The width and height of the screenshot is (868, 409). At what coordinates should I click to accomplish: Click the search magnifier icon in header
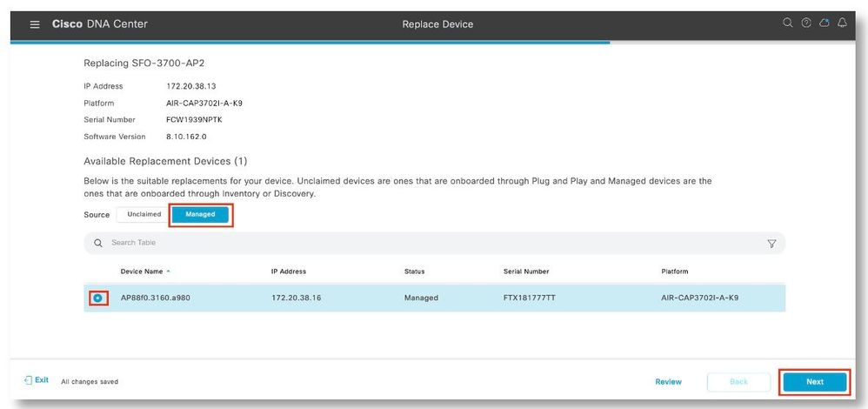coord(787,23)
